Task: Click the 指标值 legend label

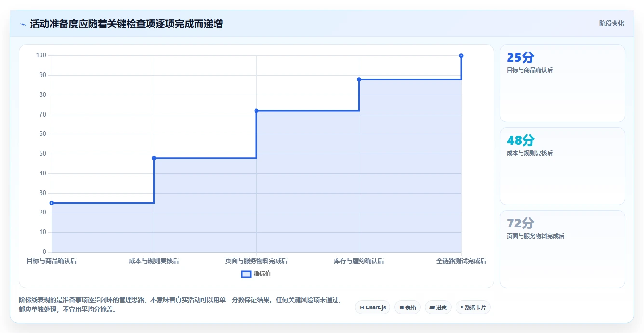Action: [262, 274]
